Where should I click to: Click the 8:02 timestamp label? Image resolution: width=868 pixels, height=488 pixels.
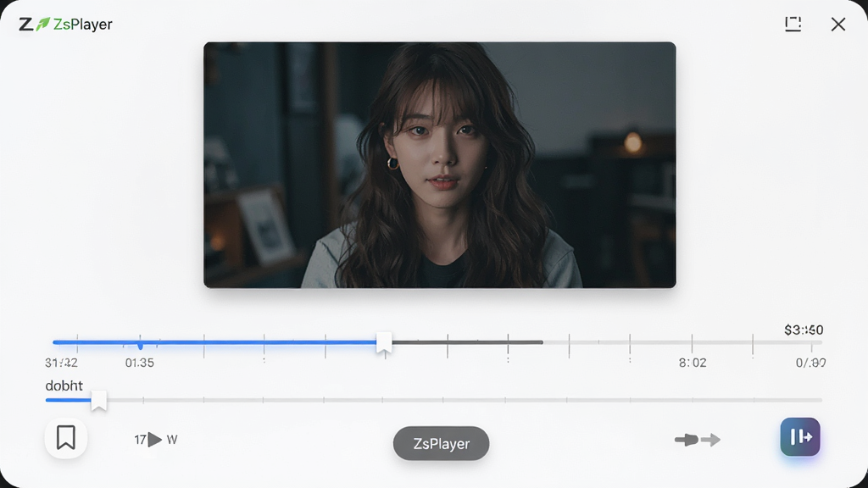pos(693,363)
